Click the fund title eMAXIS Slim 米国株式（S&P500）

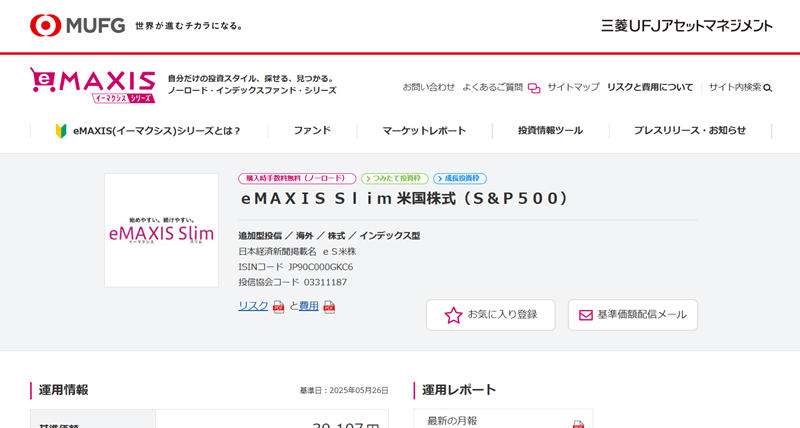pos(404,198)
